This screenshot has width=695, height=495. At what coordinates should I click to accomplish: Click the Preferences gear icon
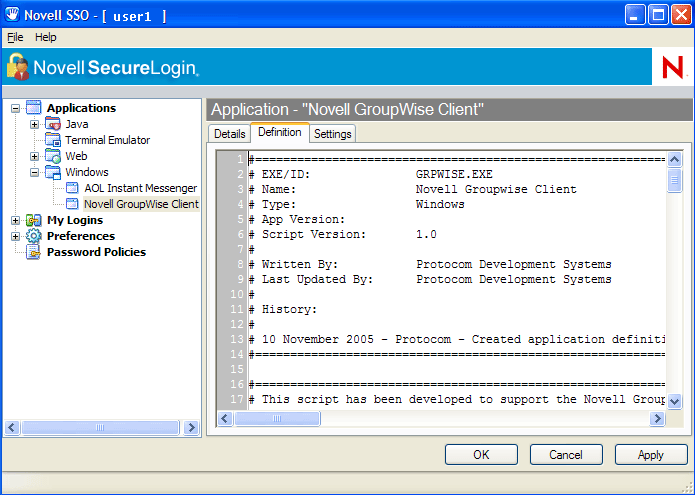pyautogui.click(x=34, y=236)
